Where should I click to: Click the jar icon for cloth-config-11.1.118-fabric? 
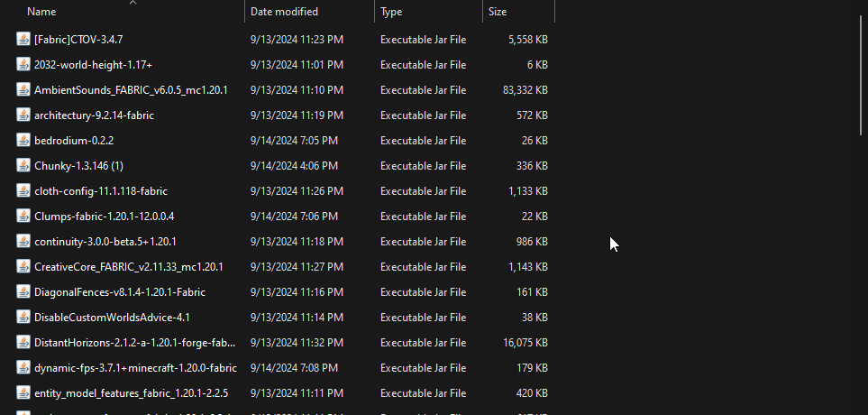tap(23, 191)
